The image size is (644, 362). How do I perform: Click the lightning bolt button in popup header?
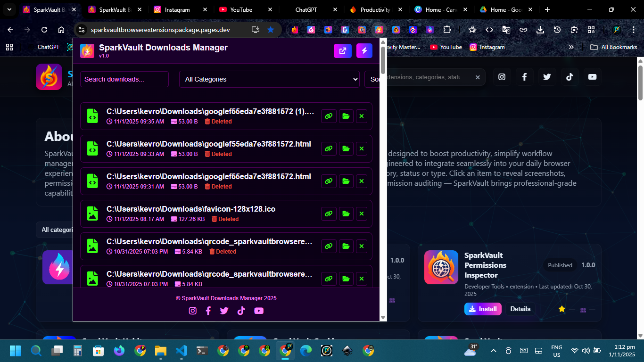364,51
